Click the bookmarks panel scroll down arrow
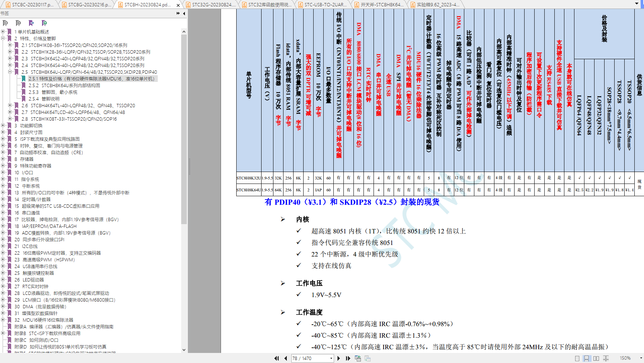 click(x=184, y=350)
